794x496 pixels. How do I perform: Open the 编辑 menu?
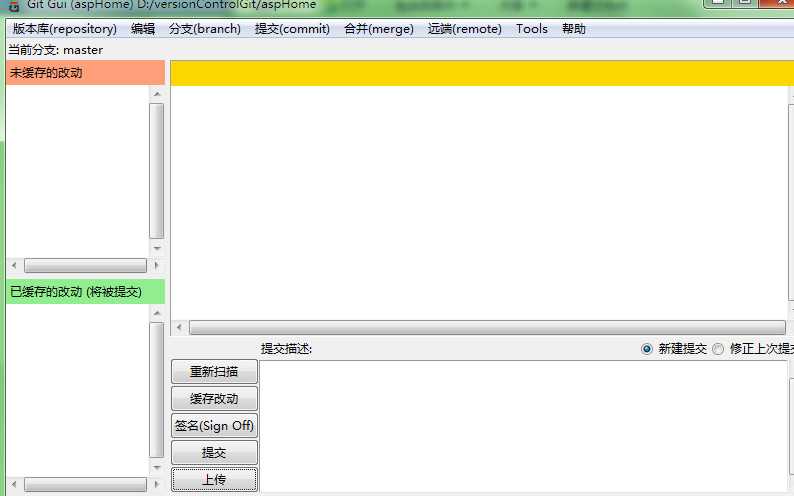143,29
